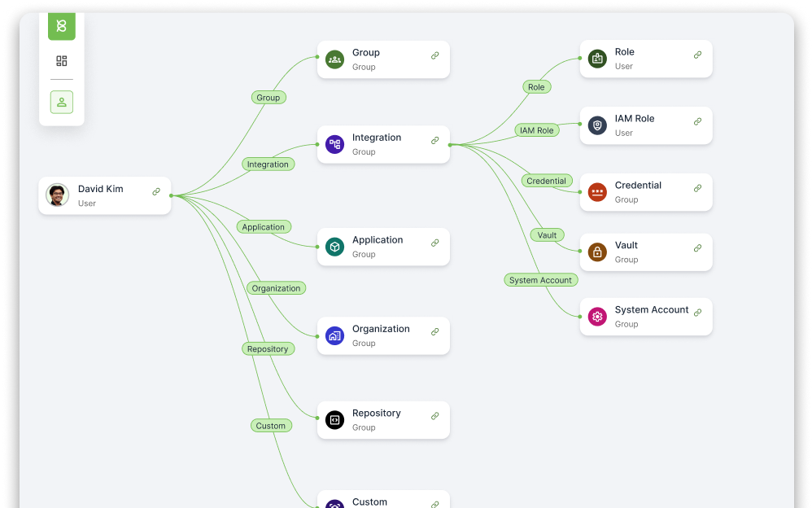This screenshot has width=812, height=508.
Task: Click the link icon on the Role card
Action: click(697, 56)
